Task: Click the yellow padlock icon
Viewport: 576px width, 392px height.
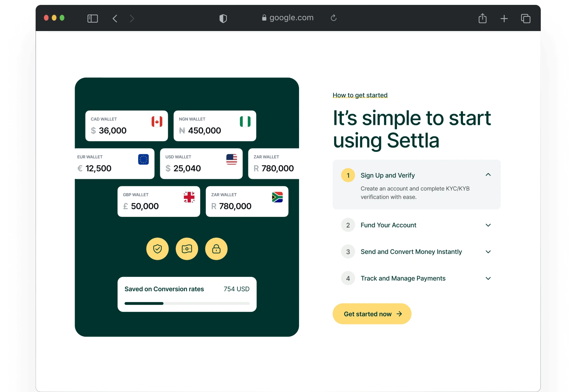Action: (216, 249)
